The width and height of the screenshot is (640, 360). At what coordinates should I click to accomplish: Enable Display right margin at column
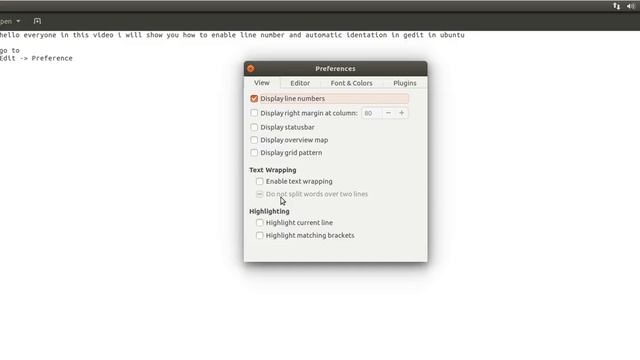[254, 113]
